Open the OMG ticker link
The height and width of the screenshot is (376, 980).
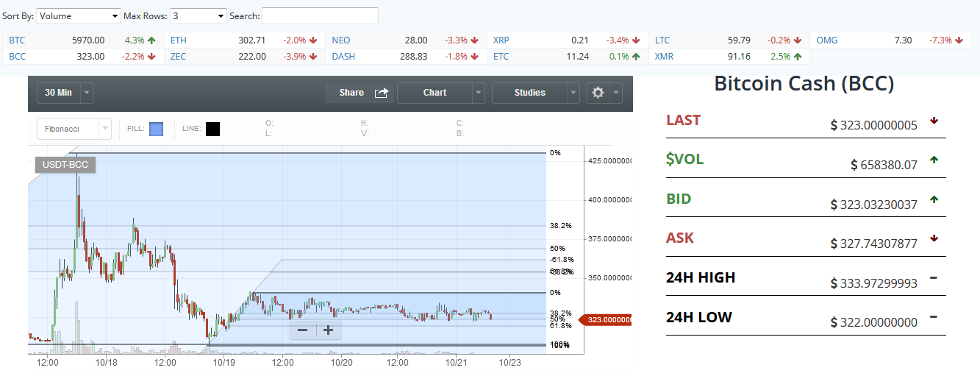click(x=827, y=40)
